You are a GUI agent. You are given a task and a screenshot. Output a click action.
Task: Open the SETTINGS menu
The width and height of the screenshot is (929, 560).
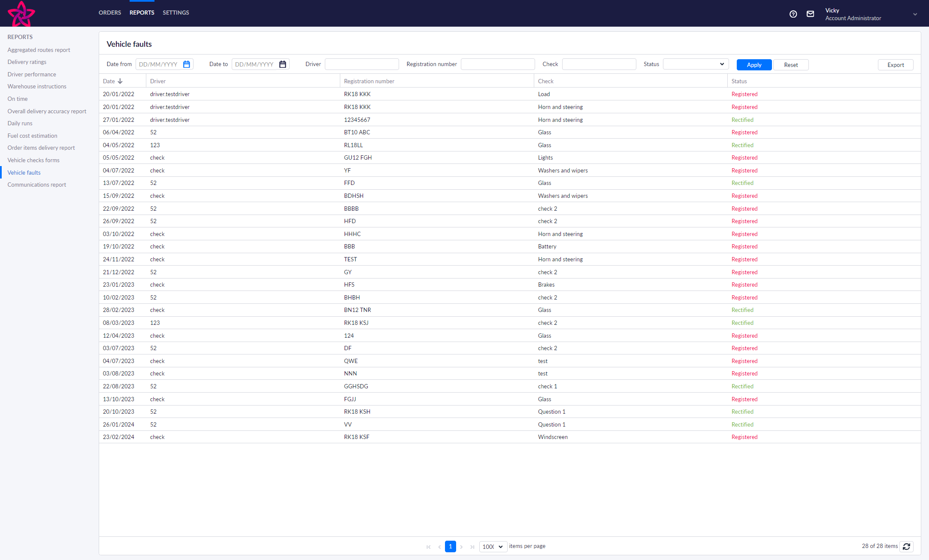(x=176, y=13)
